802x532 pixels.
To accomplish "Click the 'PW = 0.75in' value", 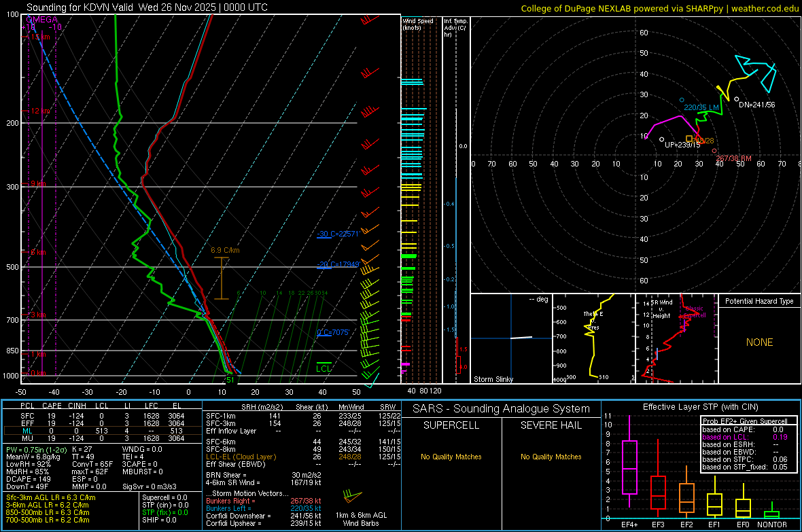I will [35, 450].
